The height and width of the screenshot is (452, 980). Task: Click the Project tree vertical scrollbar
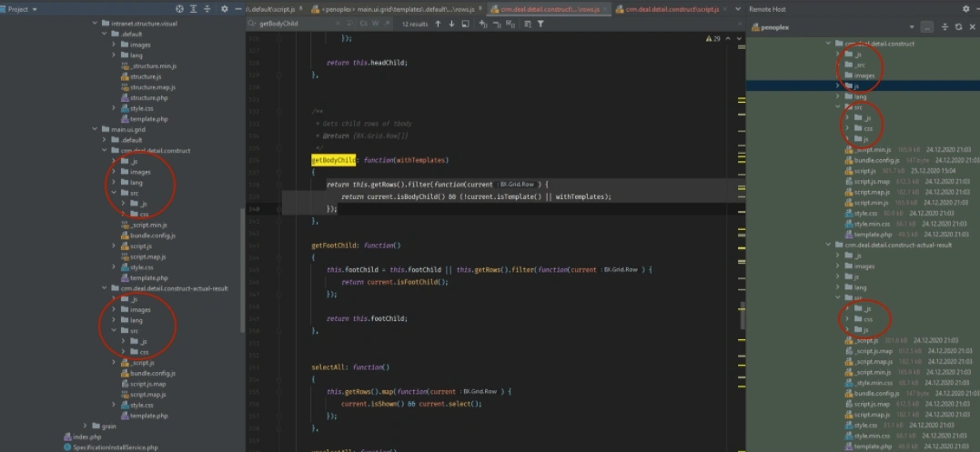click(x=243, y=270)
